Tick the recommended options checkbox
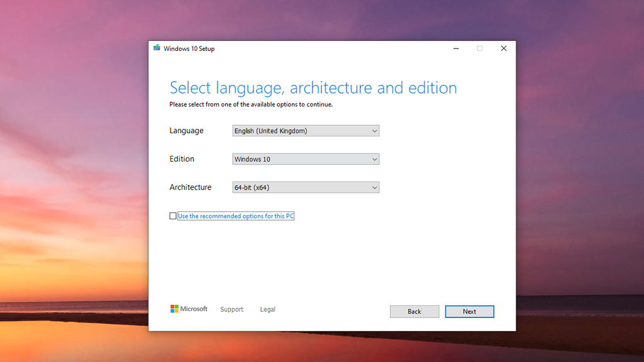This screenshot has height=362, width=644. click(x=173, y=216)
